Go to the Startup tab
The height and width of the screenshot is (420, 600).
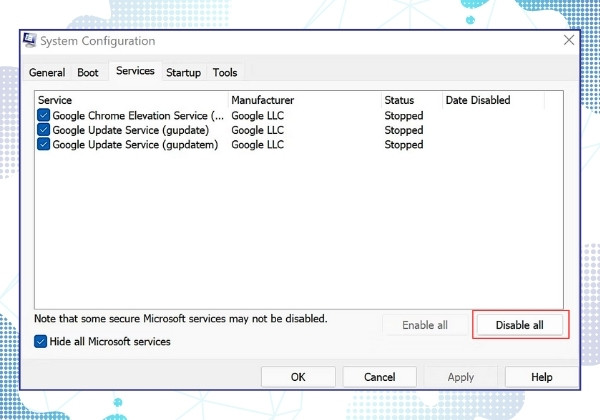(183, 72)
